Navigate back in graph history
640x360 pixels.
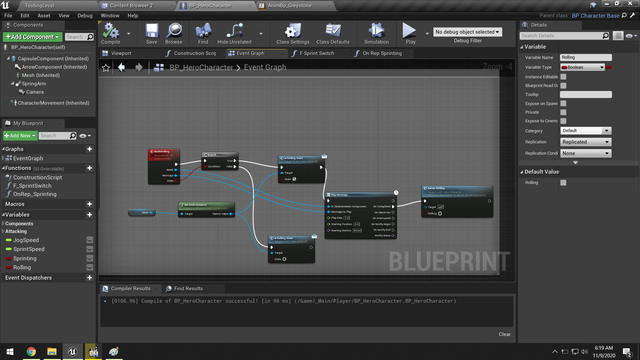(x=121, y=67)
